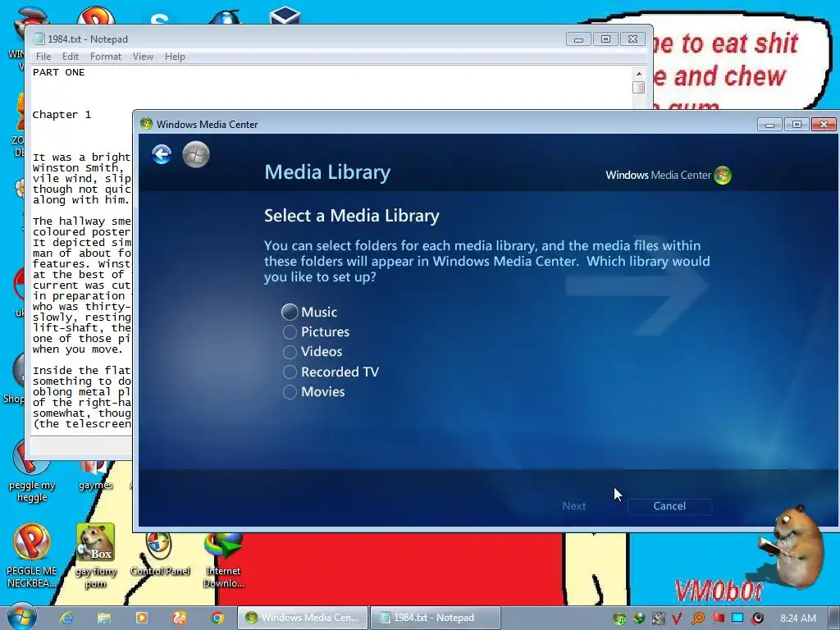The height and width of the screenshot is (630, 840).
Task: Open the Control Panel desktop shortcut
Action: 160,555
